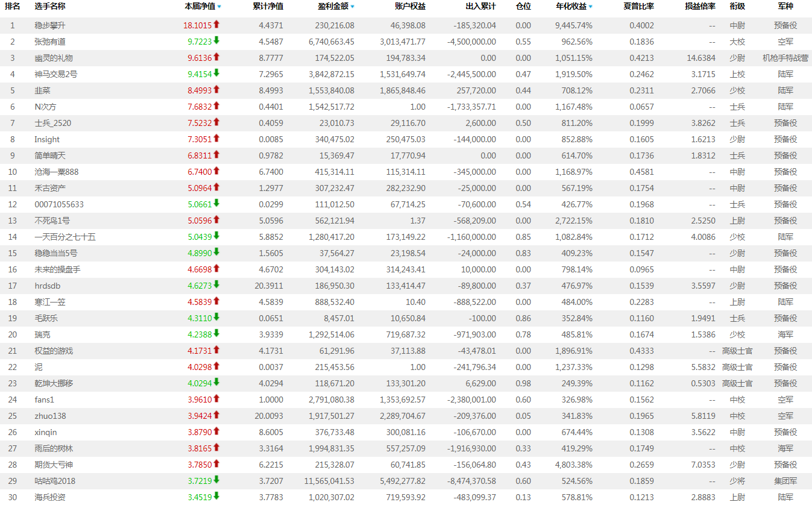This screenshot has width=812, height=505.
Task: Click the 机枪手特战营 cell
Action: coord(785,58)
